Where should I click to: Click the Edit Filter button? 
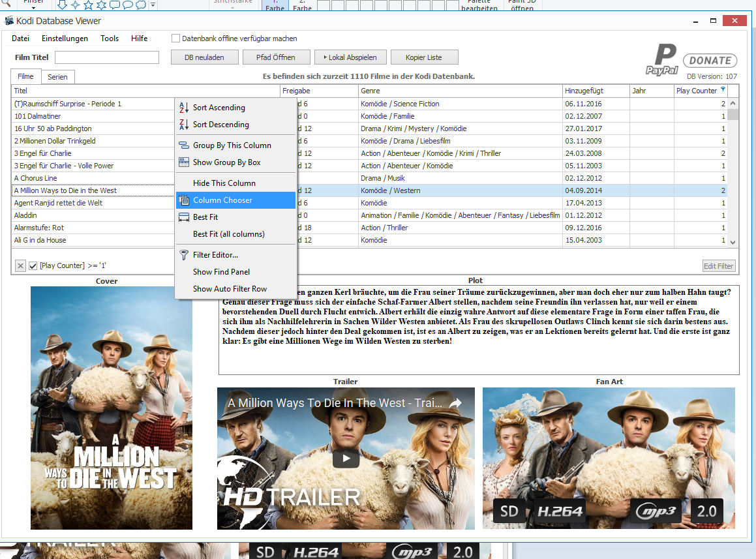(x=718, y=265)
